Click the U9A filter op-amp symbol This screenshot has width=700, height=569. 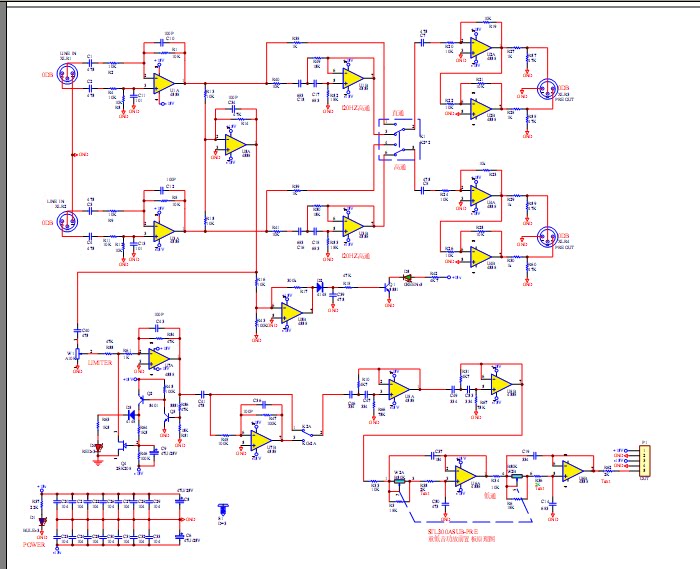point(399,390)
